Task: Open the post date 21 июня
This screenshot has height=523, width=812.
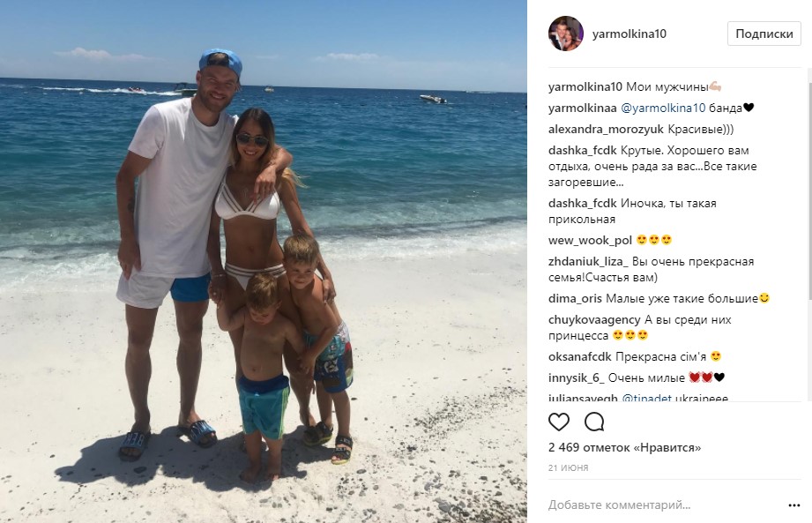Action: click(x=568, y=467)
